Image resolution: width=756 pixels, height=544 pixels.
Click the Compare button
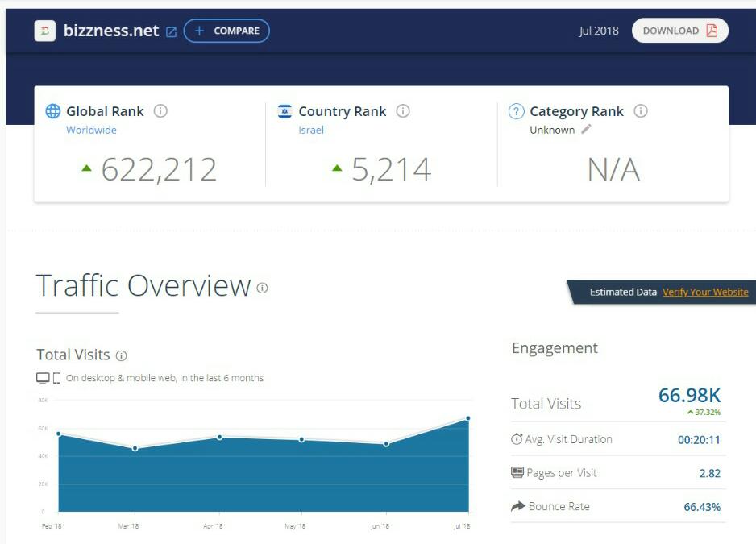click(226, 31)
